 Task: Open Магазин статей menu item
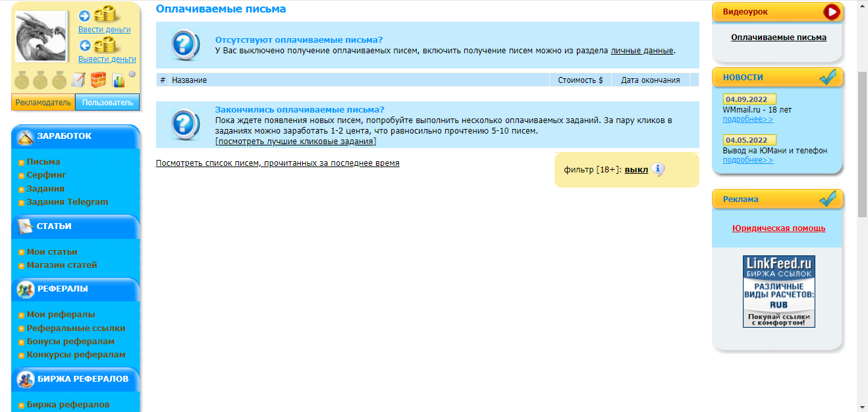tap(62, 265)
